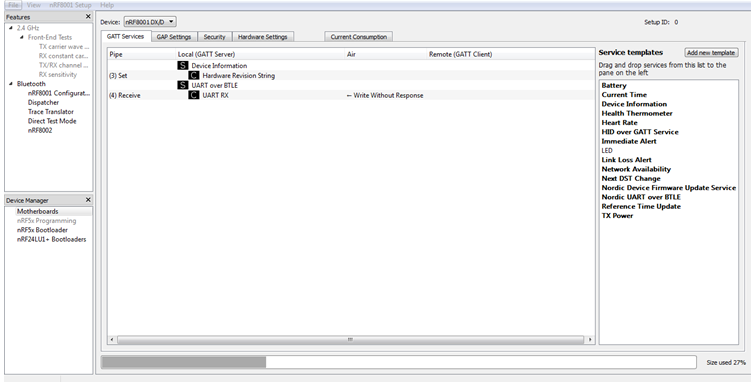Open the File menu
The height and width of the screenshot is (382, 752).
tap(13, 5)
